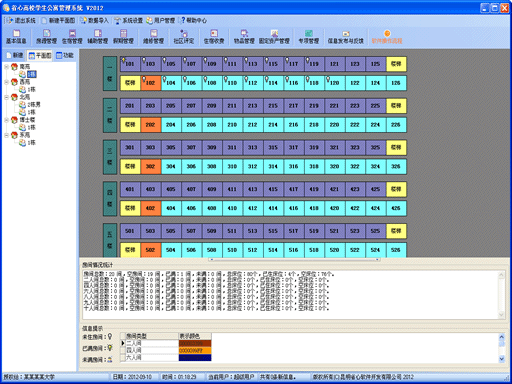The height and width of the screenshot is (384, 512).
Task: Open the 社区评定 toolbar module
Action: point(184,37)
